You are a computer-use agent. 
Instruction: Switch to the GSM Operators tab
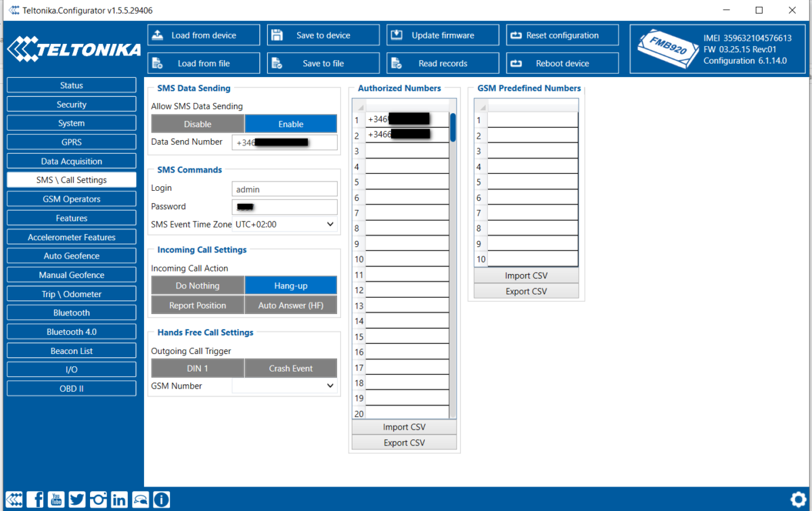(71, 199)
